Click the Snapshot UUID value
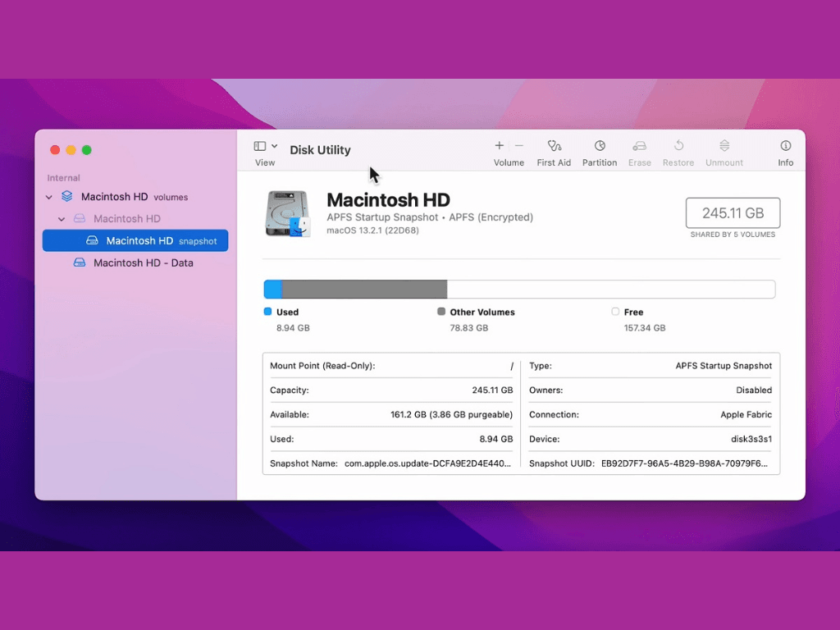 684,463
